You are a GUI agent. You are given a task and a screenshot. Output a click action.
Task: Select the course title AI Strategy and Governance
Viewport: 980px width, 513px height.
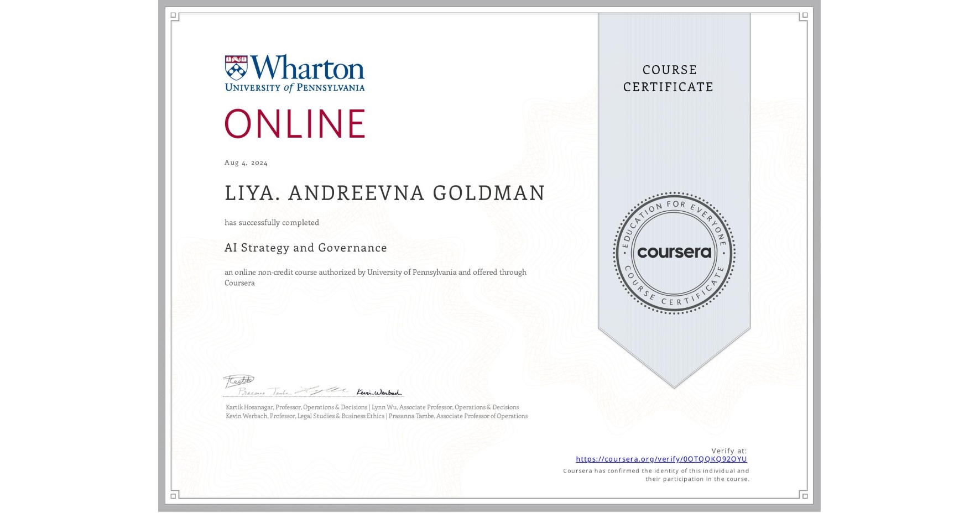pos(305,248)
